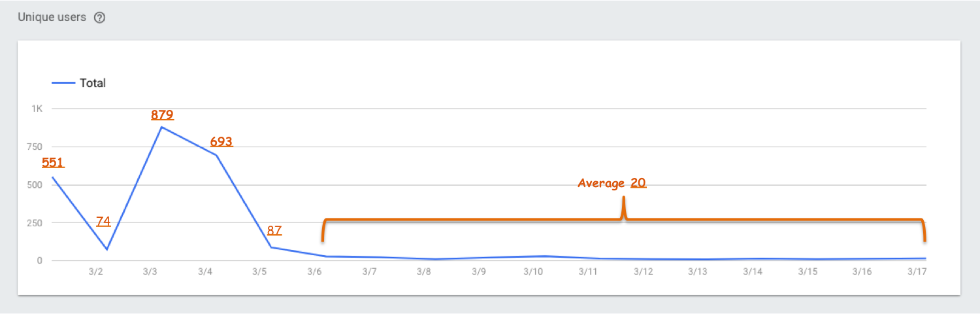Click the 87 data label
Screen dimensions: 980x314
(x=274, y=230)
